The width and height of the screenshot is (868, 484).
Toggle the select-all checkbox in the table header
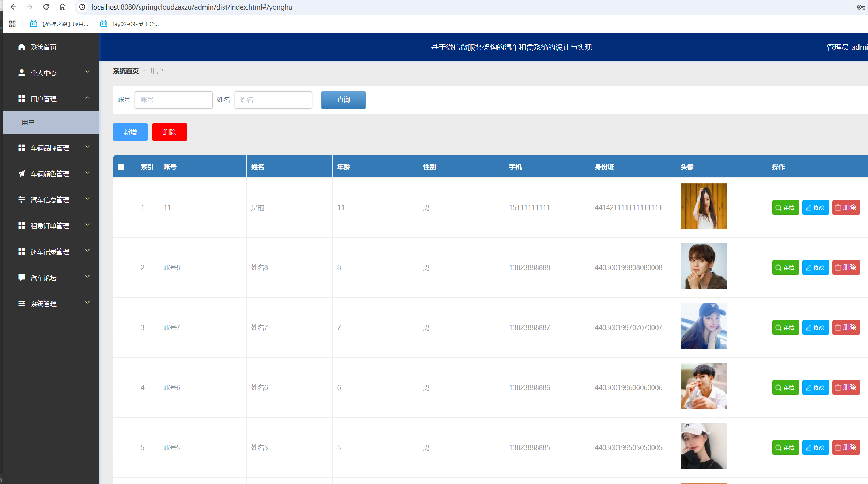tap(121, 167)
